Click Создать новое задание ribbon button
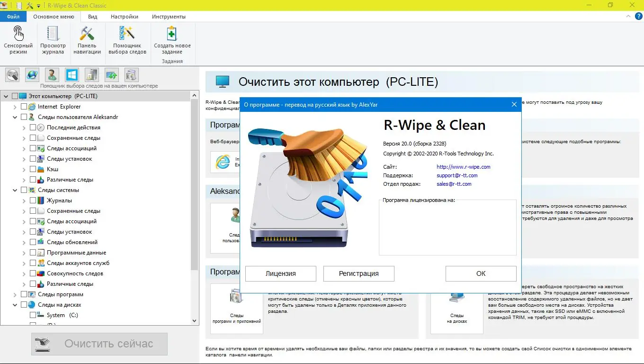 [172, 40]
